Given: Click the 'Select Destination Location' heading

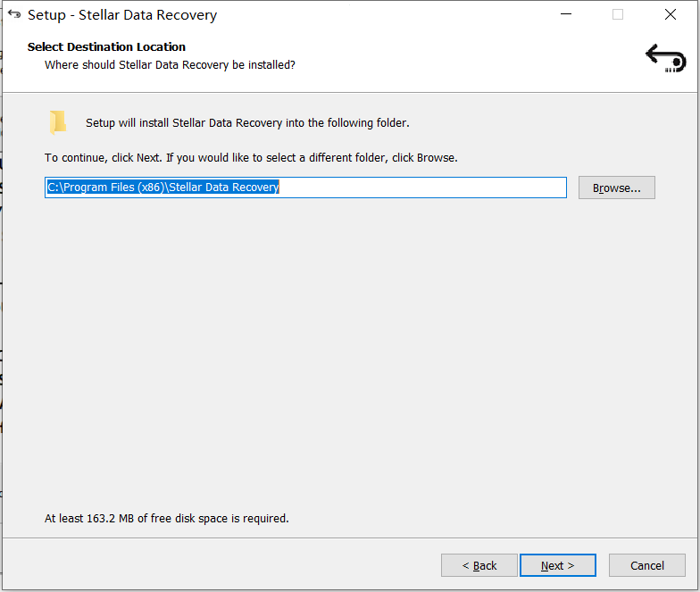Looking at the screenshot, I should (106, 46).
